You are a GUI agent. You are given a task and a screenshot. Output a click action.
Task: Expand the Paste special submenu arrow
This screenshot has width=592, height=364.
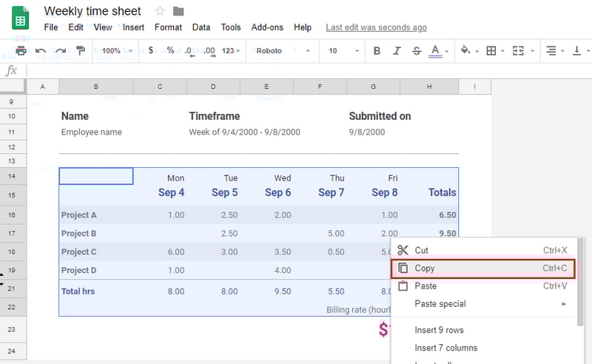click(x=564, y=304)
